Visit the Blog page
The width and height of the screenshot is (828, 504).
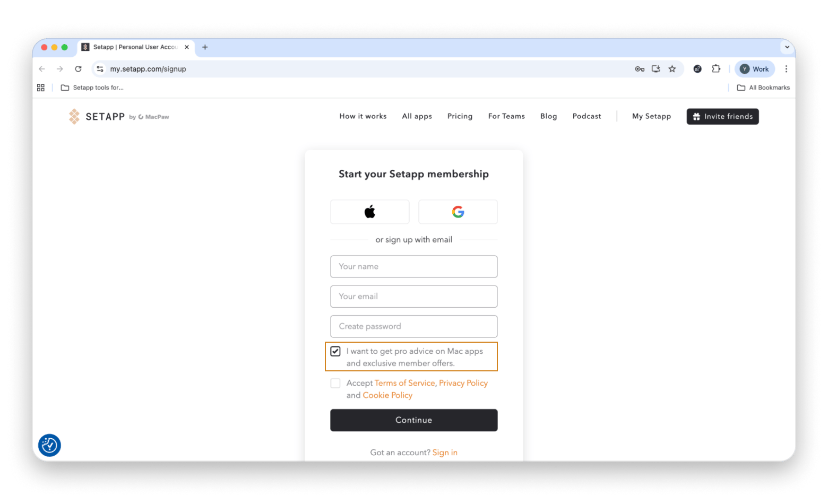point(548,116)
